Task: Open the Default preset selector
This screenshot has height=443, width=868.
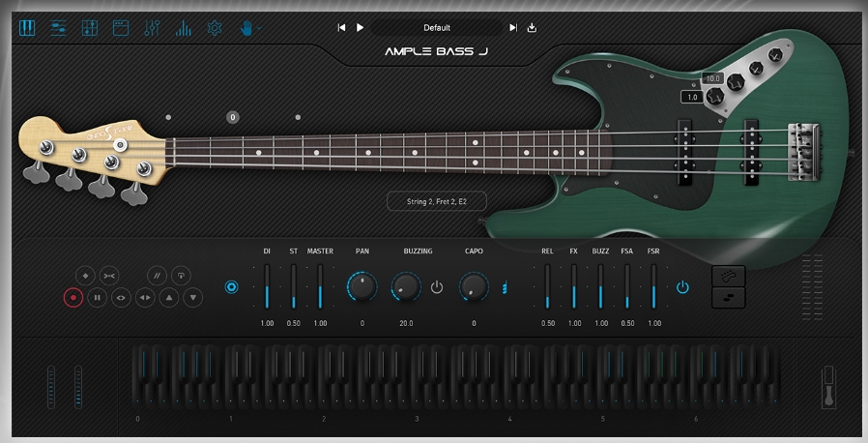Action: pos(437,28)
